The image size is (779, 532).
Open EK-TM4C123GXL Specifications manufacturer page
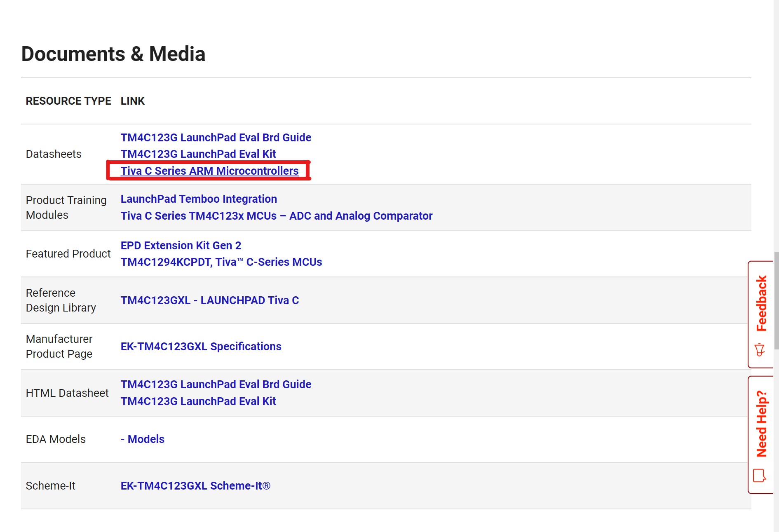click(x=201, y=346)
